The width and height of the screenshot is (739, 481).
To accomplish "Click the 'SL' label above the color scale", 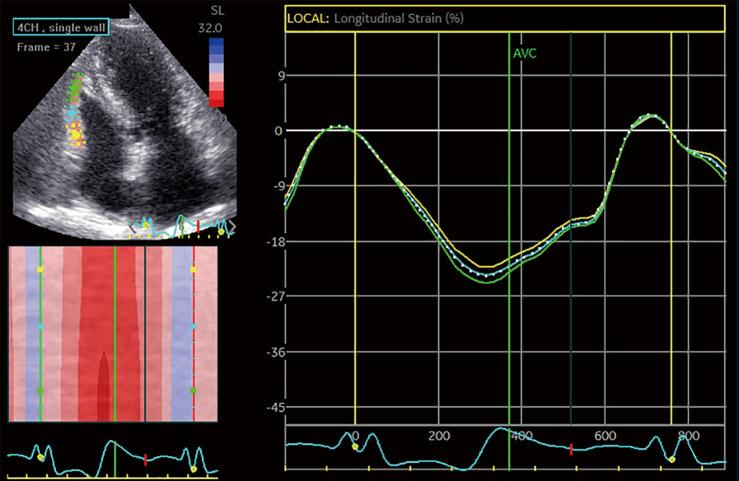I will (217, 11).
